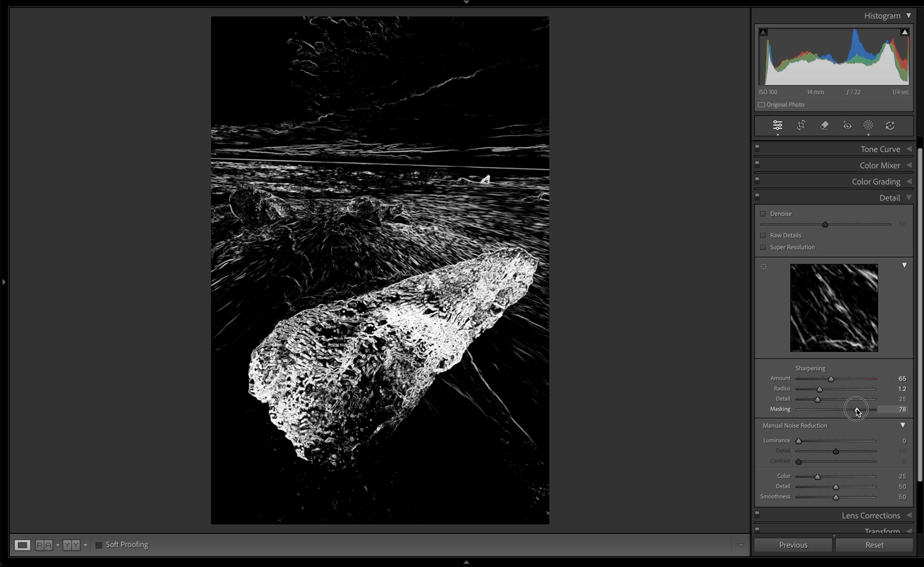The width and height of the screenshot is (924, 567).
Task: Toggle the Soft Proofing checkbox
Action: [x=99, y=545]
